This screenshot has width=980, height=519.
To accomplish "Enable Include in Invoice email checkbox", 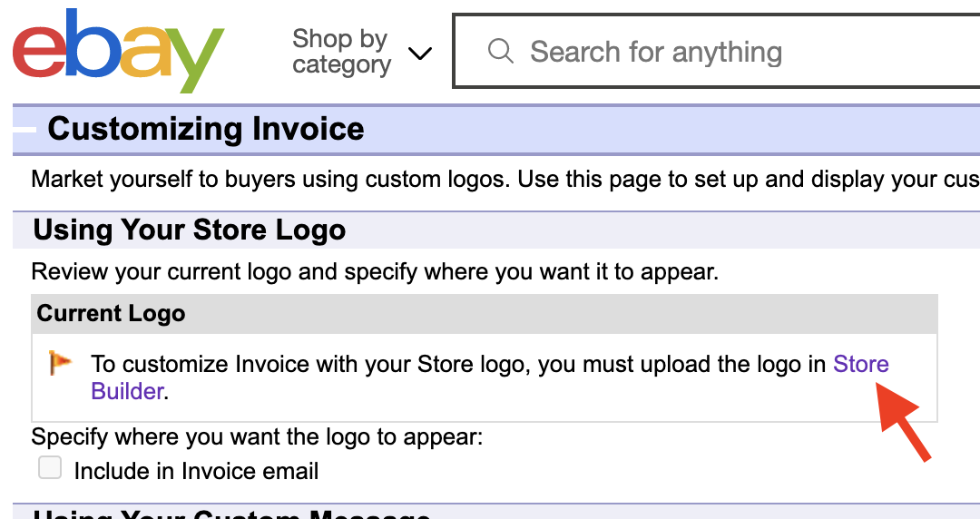I will coord(50,467).
